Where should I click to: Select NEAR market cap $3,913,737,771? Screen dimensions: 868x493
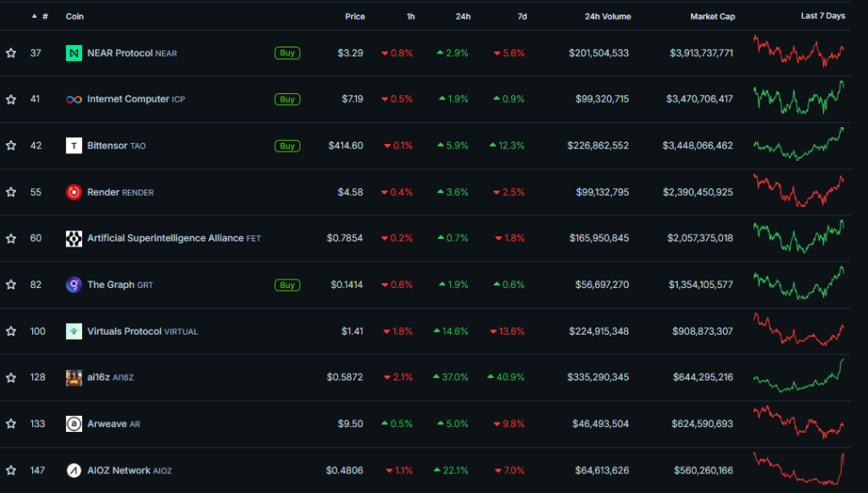(x=701, y=53)
